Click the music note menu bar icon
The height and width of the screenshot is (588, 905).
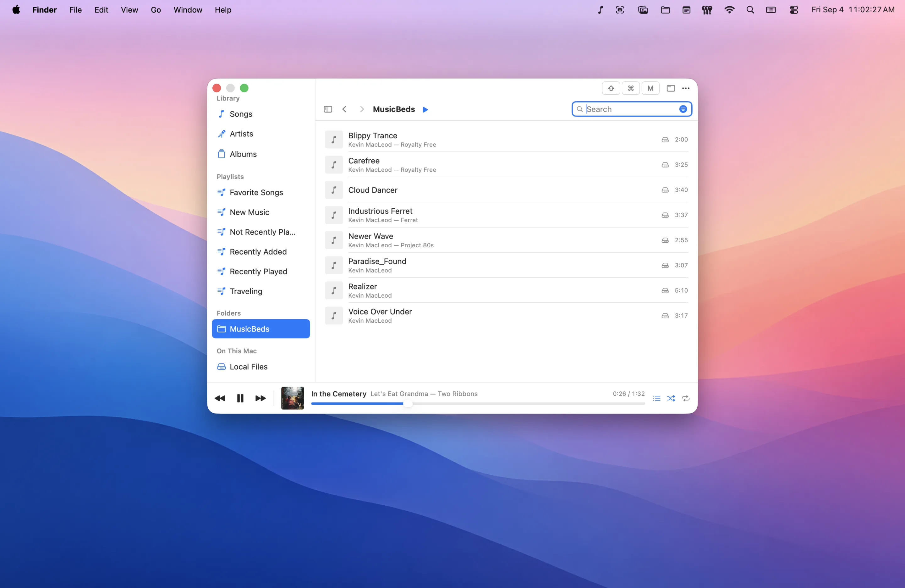point(600,10)
